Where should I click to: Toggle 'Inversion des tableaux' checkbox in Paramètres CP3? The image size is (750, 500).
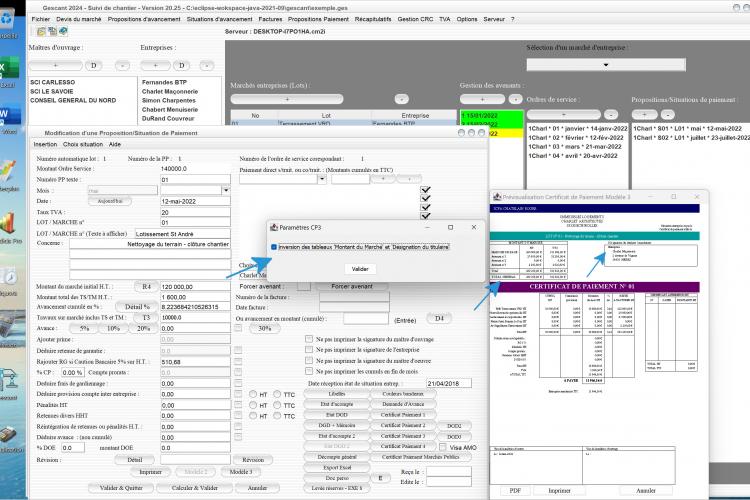[274, 247]
